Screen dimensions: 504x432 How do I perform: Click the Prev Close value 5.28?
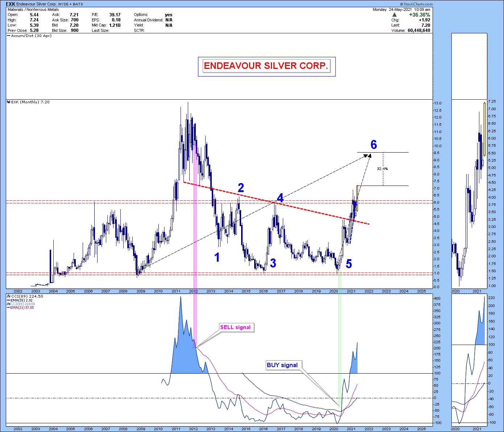[34, 30]
